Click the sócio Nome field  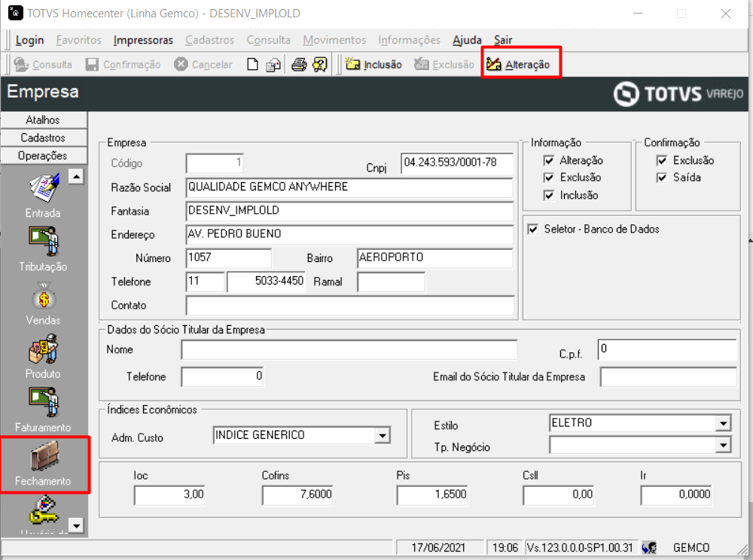tap(349, 350)
